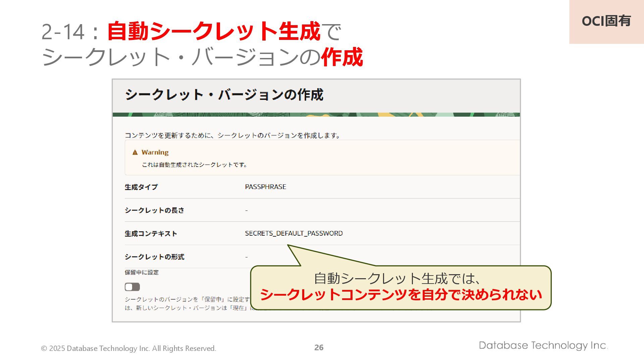Click SECRETS_DEFAULT_PASSWORD generation context value
This screenshot has width=644, height=362.
coord(293,233)
